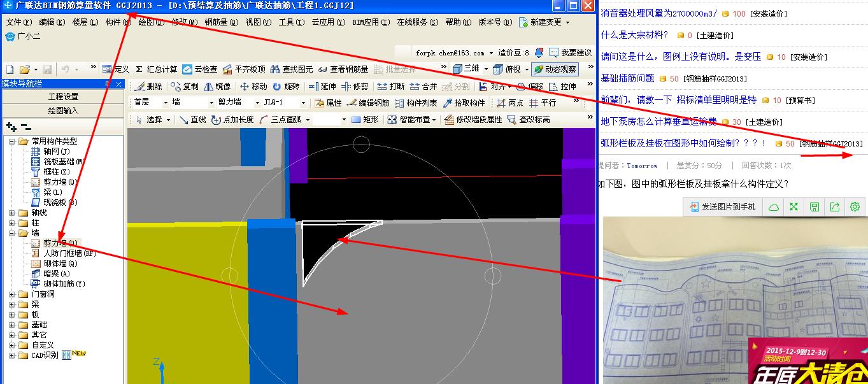
Task: Click 修改墙段属性 modify wall segment
Action: pos(473,119)
